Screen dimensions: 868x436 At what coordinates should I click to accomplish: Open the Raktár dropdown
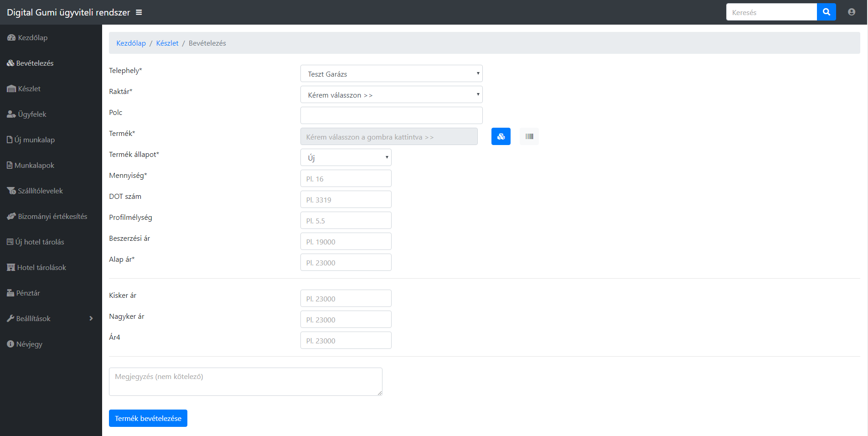click(392, 94)
